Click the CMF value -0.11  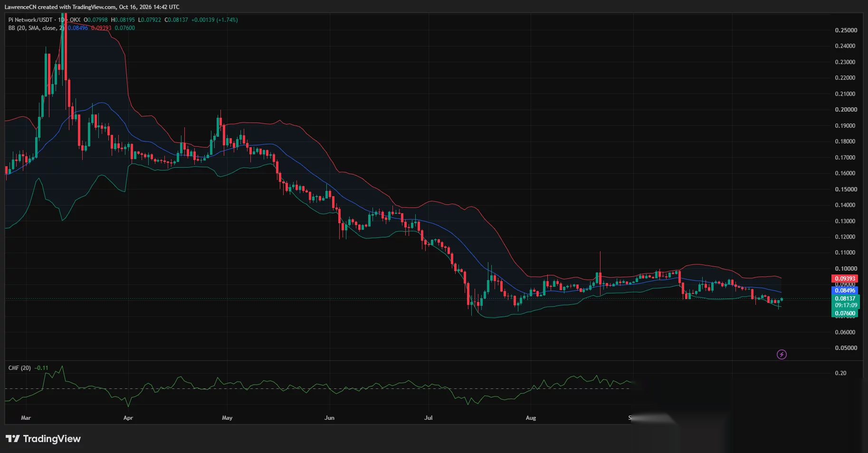click(41, 368)
